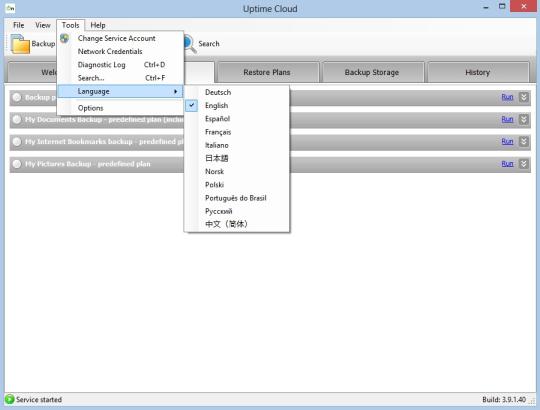
Task: Choose Japanese 日本語 language
Action: tap(237, 158)
